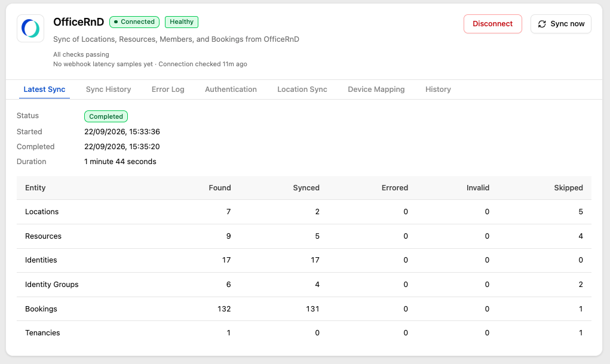This screenshot has width=610, height=364.
Task: Click the Skipped column header
Action: (568, 187)
